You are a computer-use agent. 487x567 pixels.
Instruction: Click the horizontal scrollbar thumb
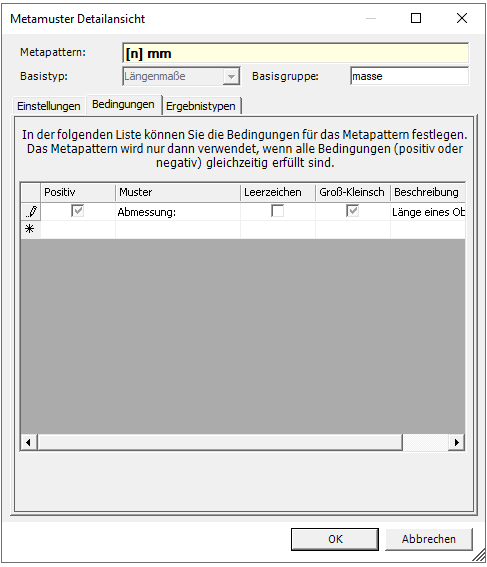[220, 442]
